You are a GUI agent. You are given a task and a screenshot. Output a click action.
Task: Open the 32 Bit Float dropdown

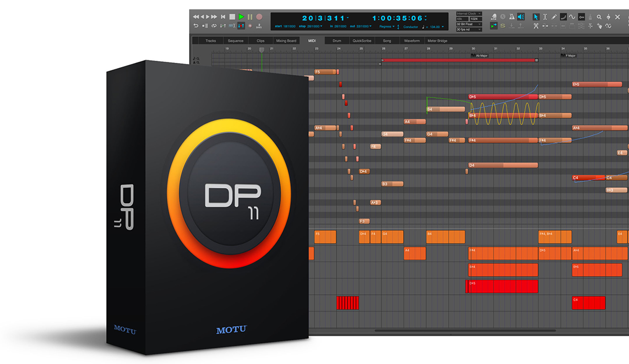pyautogui.click(x=468, y=24)
